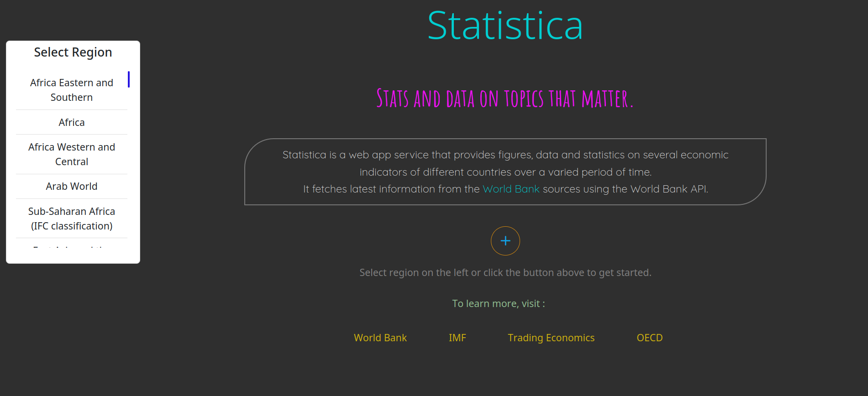Screen dimensions: 868x396
Task: Click the Select Region heading
Action: coord(72,52)
